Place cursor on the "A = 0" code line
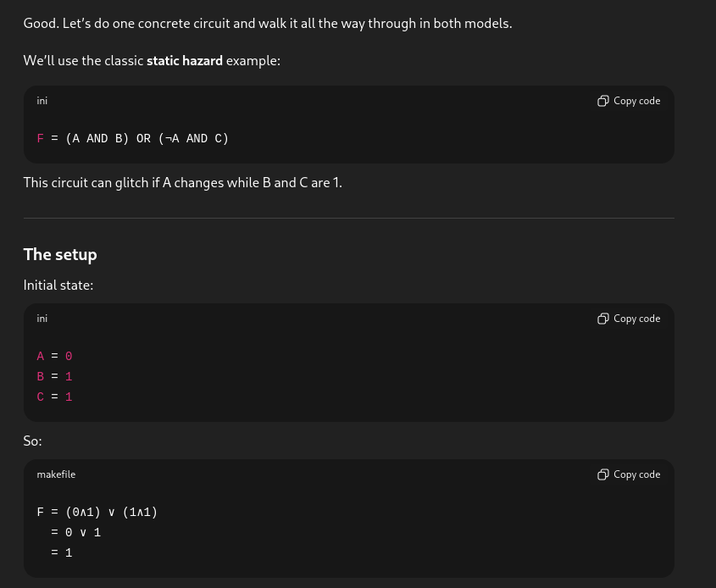The height and width of the screenshot is (588, 716). (x=54, y=356)
